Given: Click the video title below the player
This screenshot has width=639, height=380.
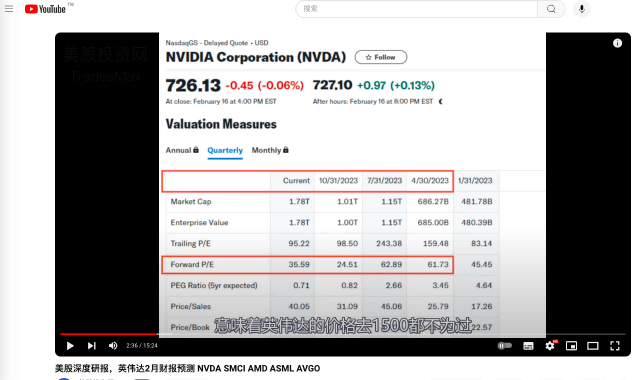Looking at the screenshot, I should [187, 368].
